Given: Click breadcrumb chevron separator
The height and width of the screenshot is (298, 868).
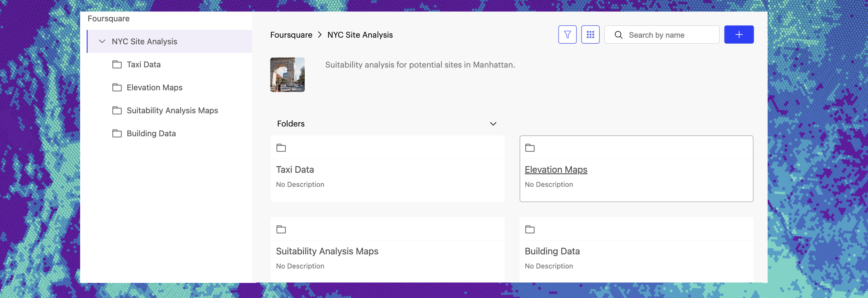Looking at the screenshot, I should (x=320, y=35).
